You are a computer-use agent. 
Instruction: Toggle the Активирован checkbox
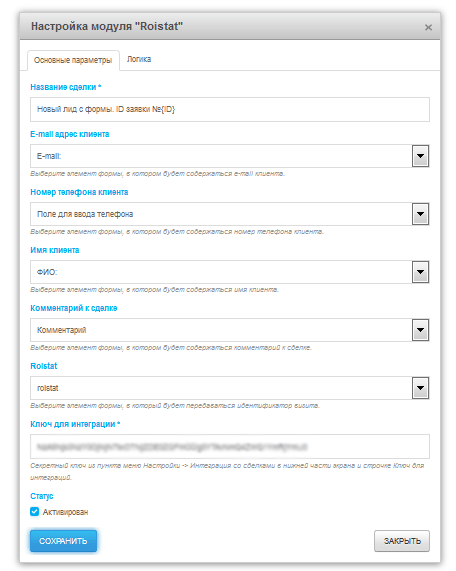pos(35,512)
